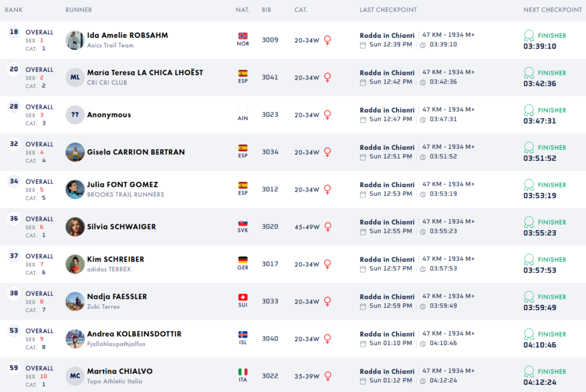This screenshot has height=392, width=586.
Task: Click the finisher medal icon for 03:47:31
Action: (529, 110)
